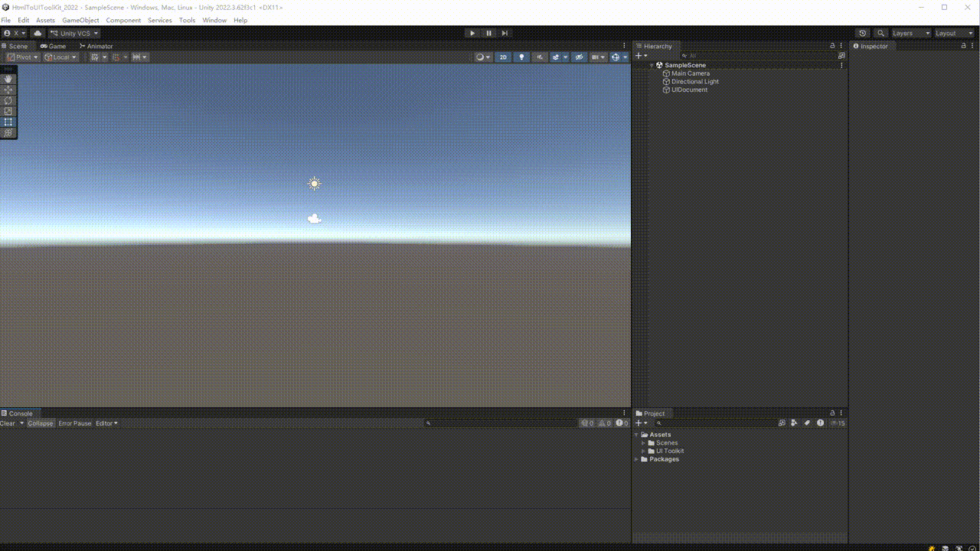
Task: Open the snap increment dropdown
Action: click(x=139, y=57)
